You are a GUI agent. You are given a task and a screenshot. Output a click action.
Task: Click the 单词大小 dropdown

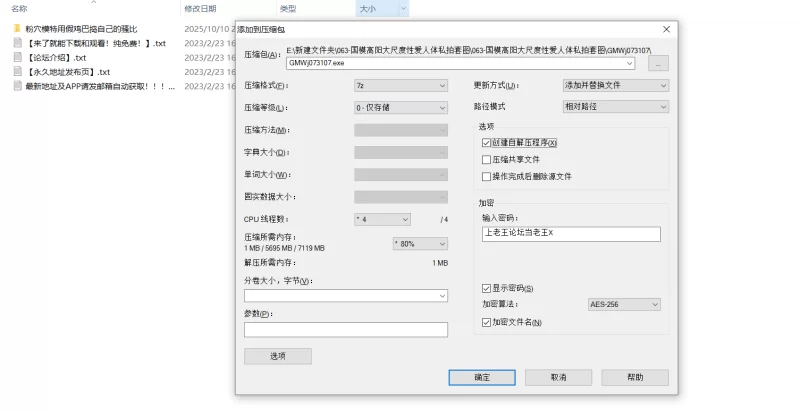pyautogui.click(x=401, y=174)
